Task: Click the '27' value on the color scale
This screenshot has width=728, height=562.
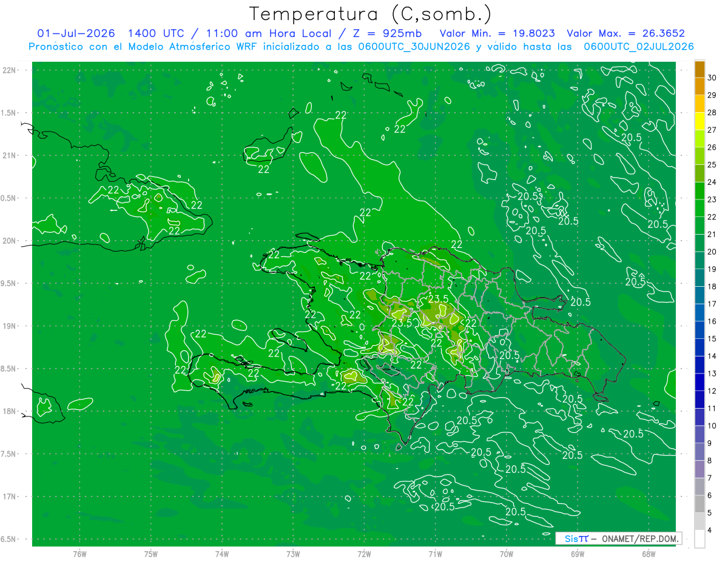Action: point(712,130)
